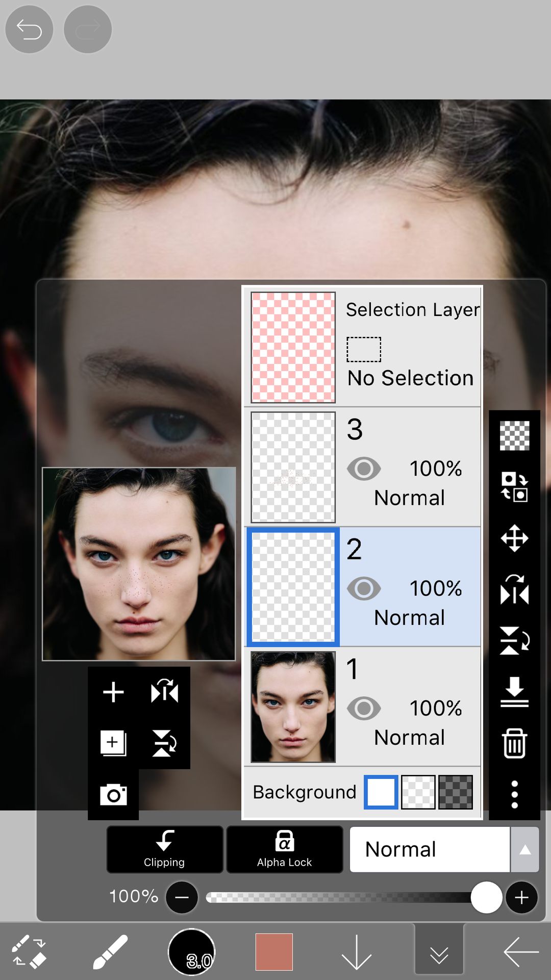
Task: Expand blend mode list with triangle arrow
Action: point(525,849)
